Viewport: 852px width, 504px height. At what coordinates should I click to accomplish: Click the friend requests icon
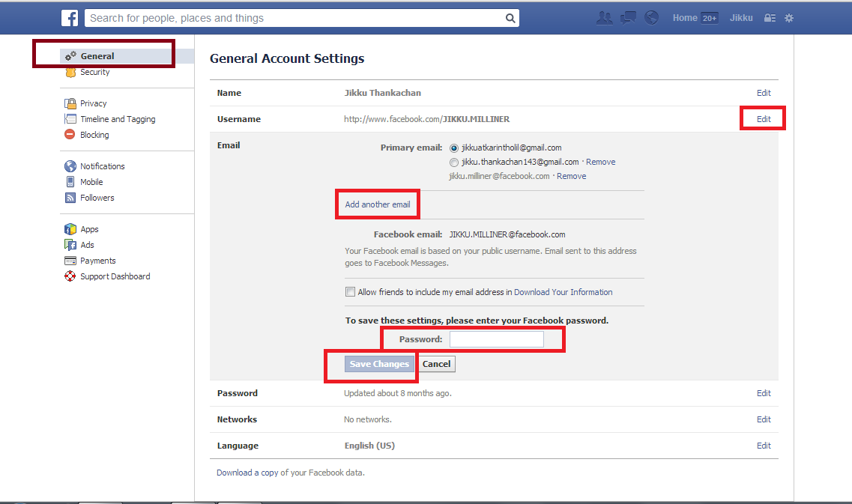tap(604, 16)
